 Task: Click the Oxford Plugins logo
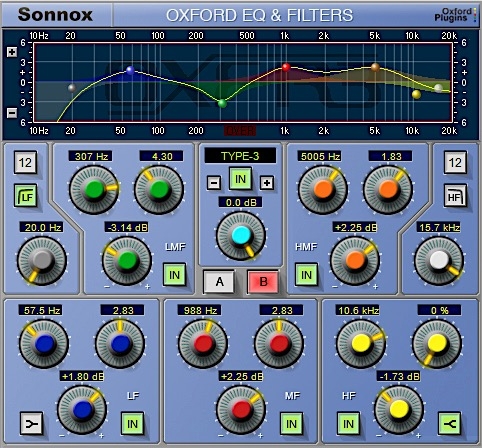(x=455, y=15)
